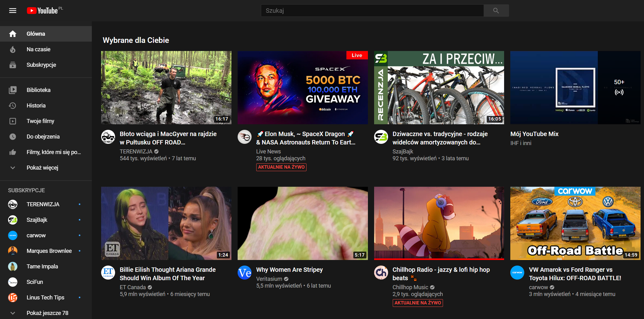Open Elon Musk SpaceX Dragon video title
Image resolution: width=644 pixels, height=319 pixels.
pyautogui.click(x=306, y=138)
